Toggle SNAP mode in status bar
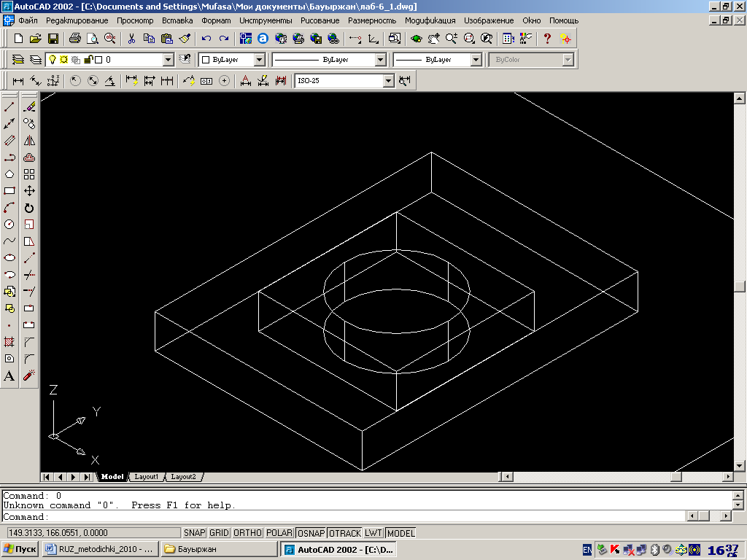Image resolution: width=747 pixels, height=560 pixels. click(194, 533)
